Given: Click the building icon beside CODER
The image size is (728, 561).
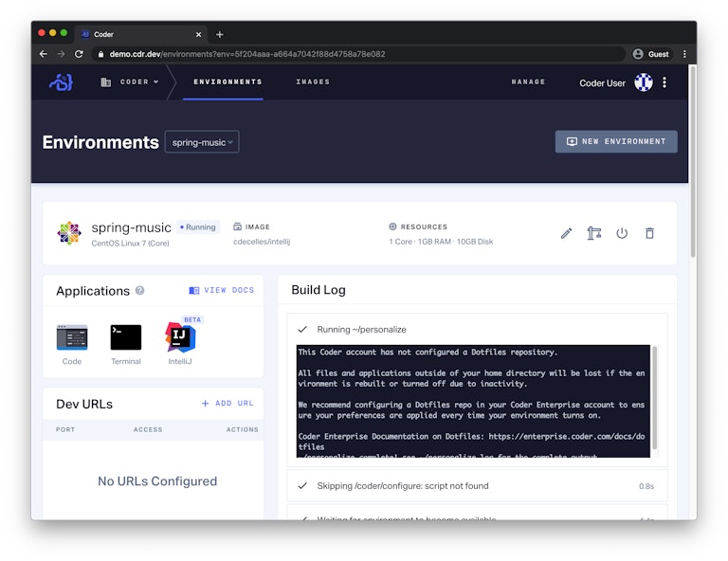Looking at the screenshot, I should pos(106,82).
